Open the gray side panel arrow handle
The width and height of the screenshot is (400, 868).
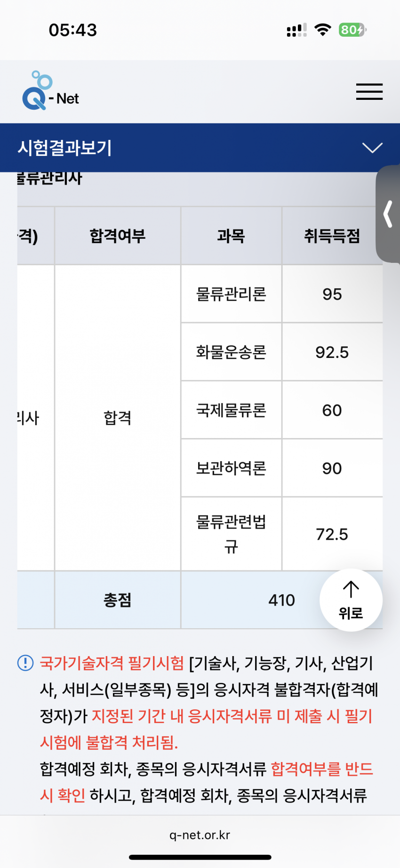click(388, 214)
